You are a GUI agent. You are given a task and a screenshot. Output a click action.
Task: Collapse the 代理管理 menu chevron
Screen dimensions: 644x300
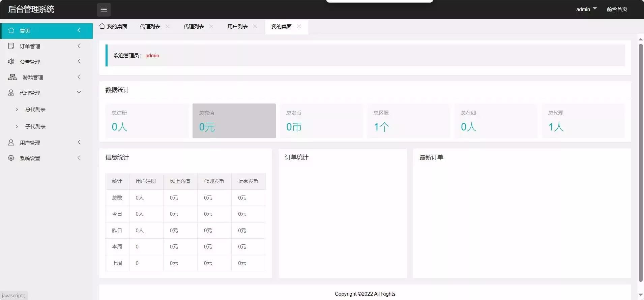point(79,92)
